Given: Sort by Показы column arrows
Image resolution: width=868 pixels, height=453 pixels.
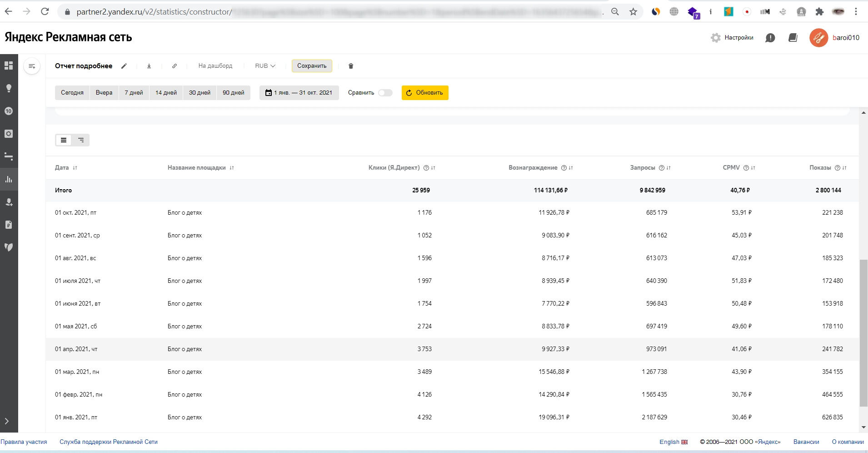Looking at the screenshot, I should [x=844, y=168].
